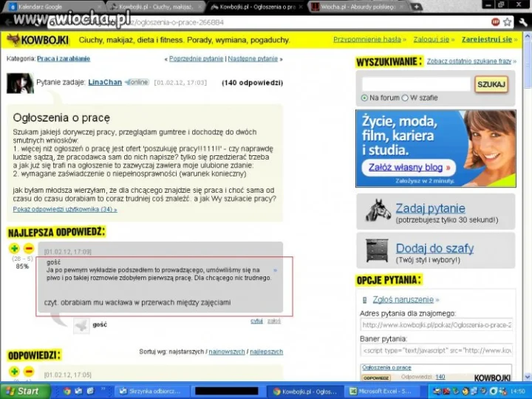
Task: Switch to Wiocha.pl Absurdy tab
Action: [358, 7]
